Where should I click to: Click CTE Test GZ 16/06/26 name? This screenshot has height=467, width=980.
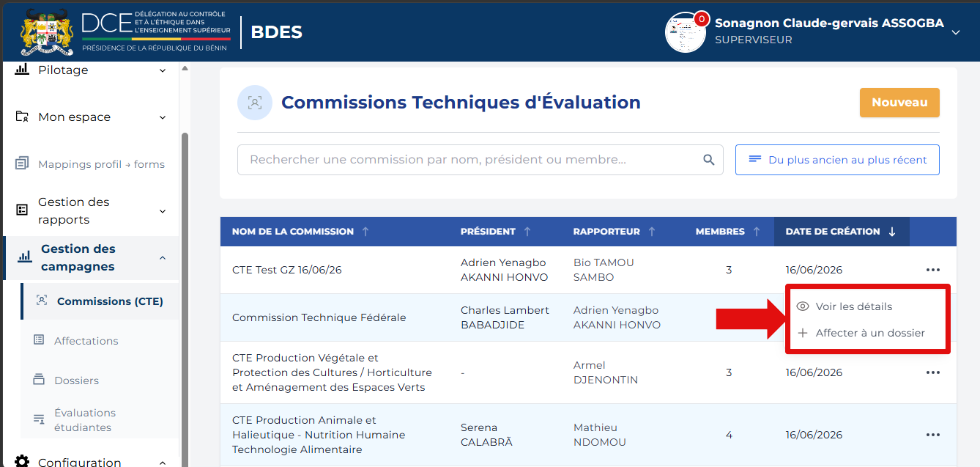click(x=287, y=270)
